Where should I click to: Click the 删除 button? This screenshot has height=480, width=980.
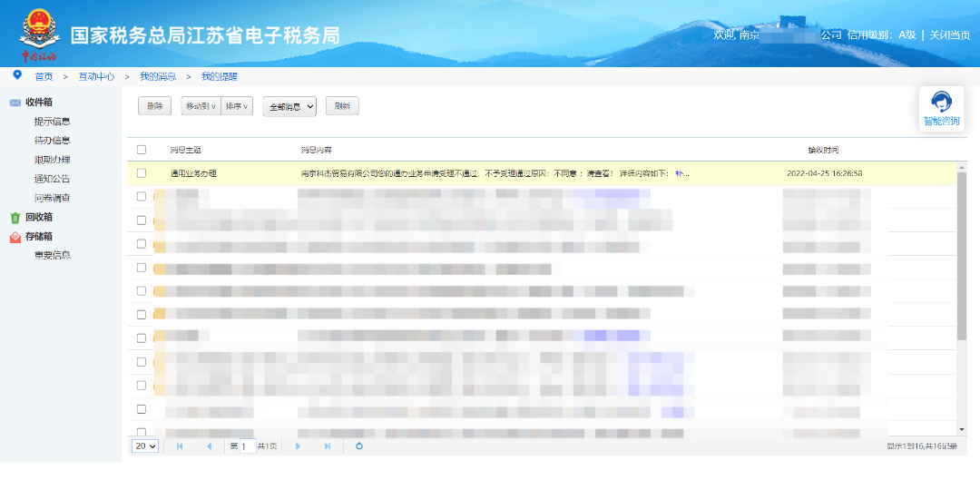tap(154, 106)
